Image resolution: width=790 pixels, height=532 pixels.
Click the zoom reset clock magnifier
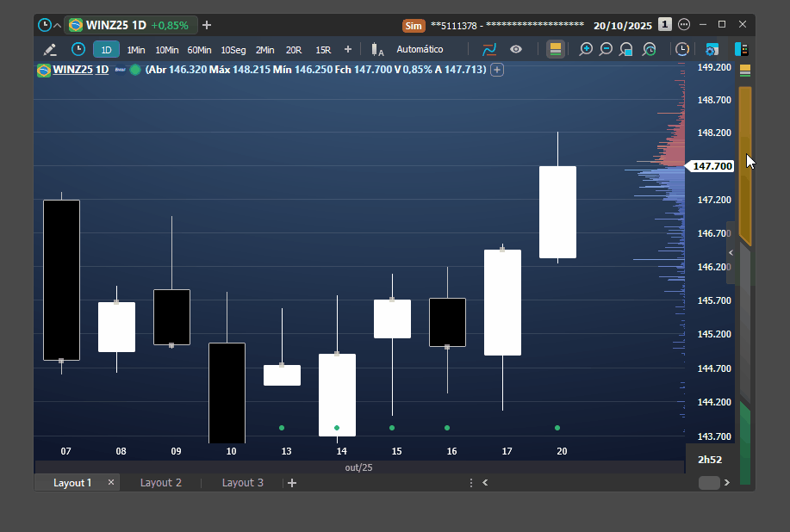coord(649,49)
